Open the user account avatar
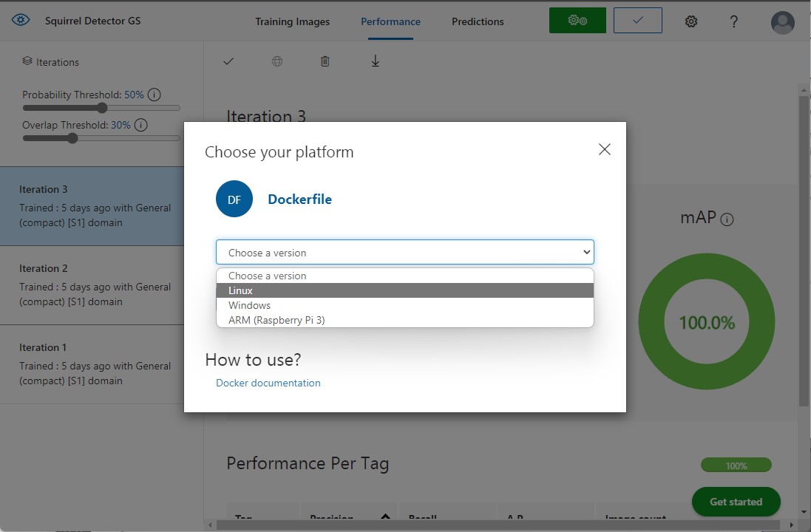 click(783, 23)
